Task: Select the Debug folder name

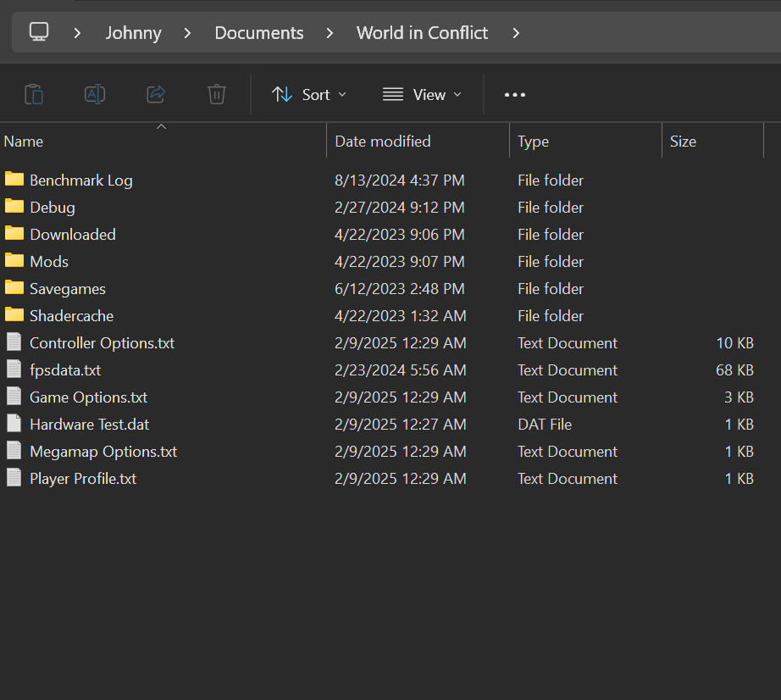Action: point(53,208)
